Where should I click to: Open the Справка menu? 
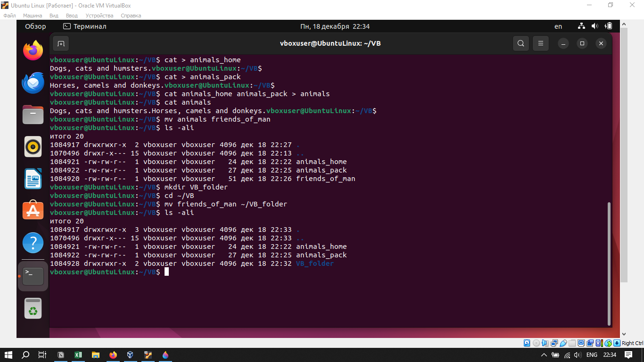[x=131, y=16]
